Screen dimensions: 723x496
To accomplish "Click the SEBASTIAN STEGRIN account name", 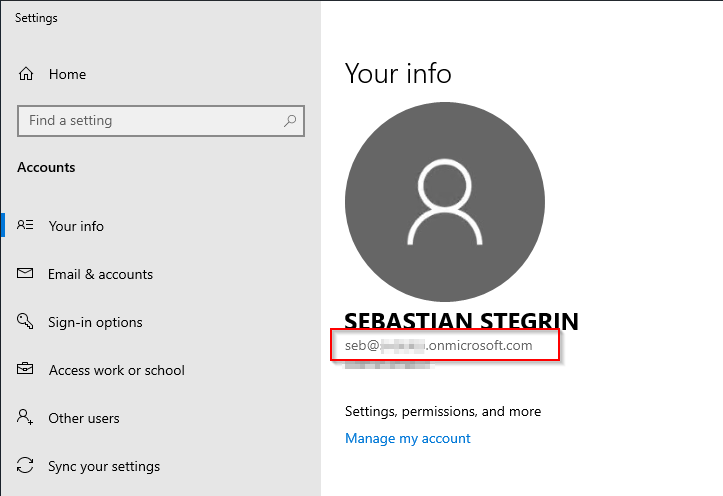I will coord(461,320).
